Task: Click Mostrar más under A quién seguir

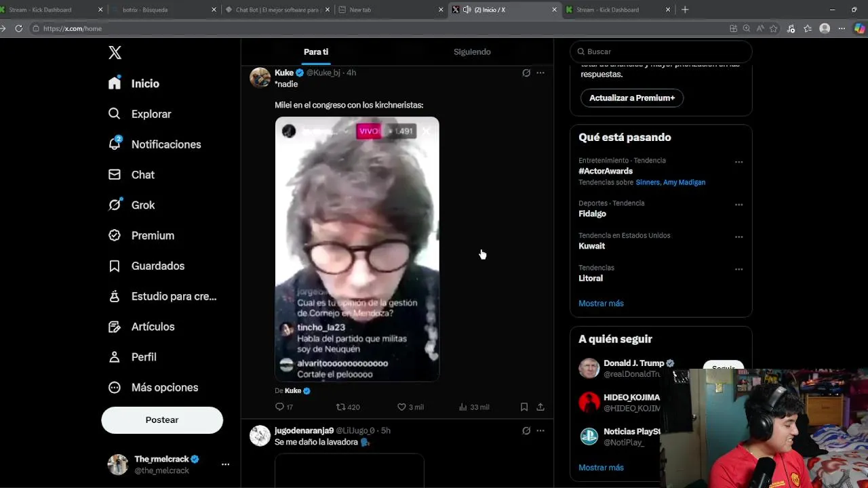Action: point(601,467)
